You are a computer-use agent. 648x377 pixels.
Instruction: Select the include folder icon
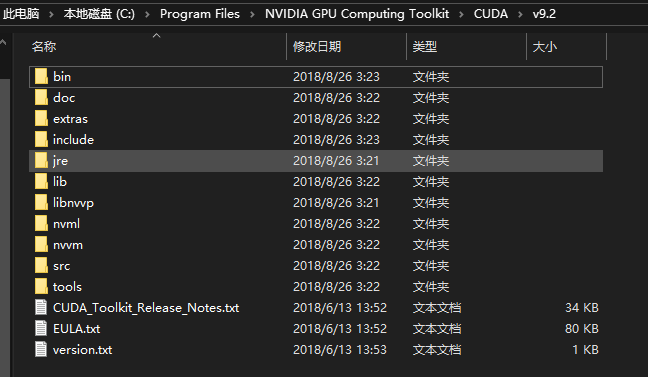point(41,140)
